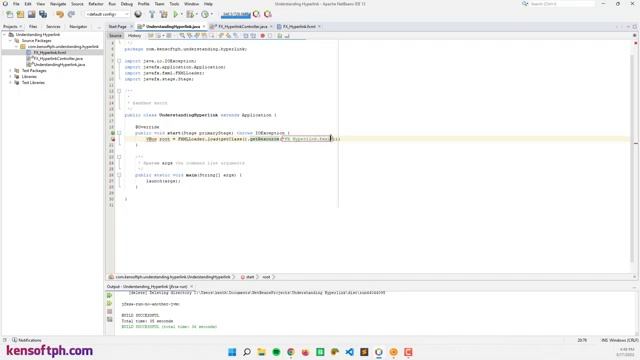
Task: Switch to Files panel tab
Action: (x=33, y=27)
